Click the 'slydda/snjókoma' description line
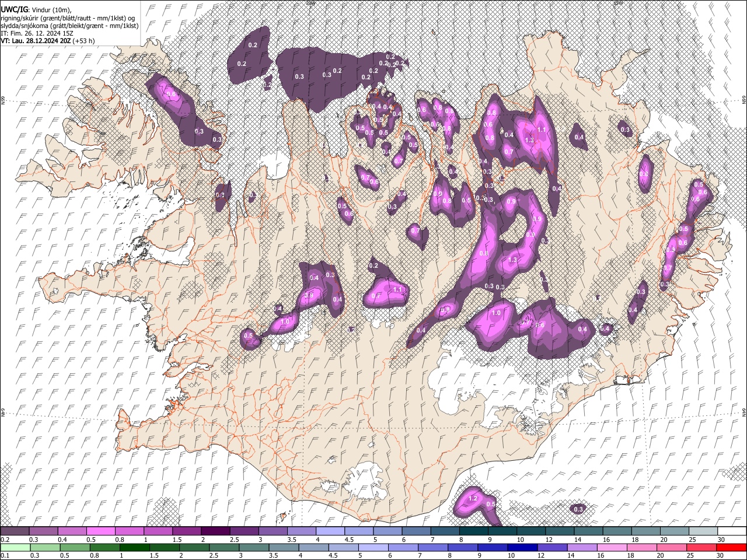The height and width of the screenshot is (560, 747). pos(69,26)
